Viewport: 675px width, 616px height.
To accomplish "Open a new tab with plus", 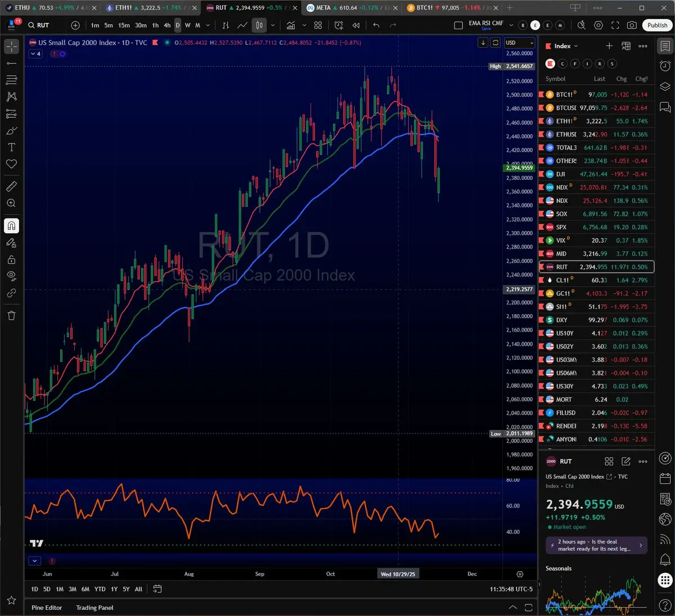I will (x=510, y=8).
